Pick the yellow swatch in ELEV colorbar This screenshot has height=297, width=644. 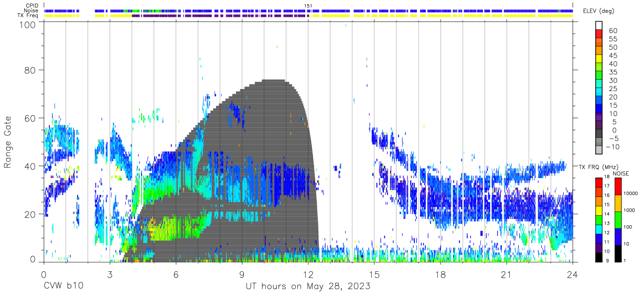pos(599,58)
